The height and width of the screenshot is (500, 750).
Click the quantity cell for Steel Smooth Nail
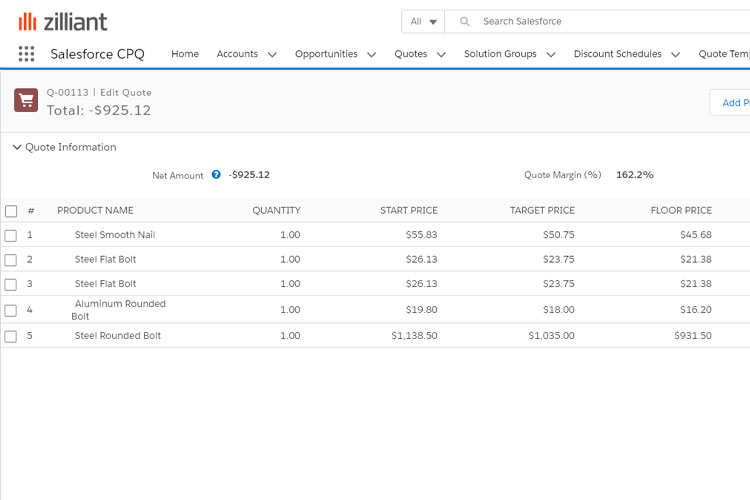click(x=290, y=235)
